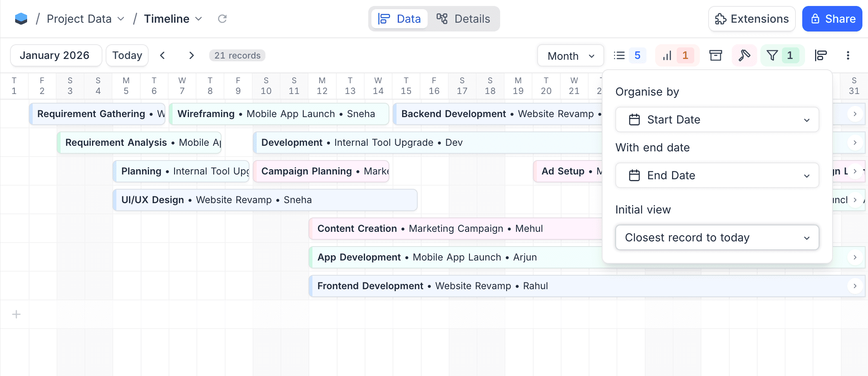Viewport: 868px width, 376px height.
Task: Open the three-dot overflow menu
Action: pyautogui.click(x=847, y=55)
